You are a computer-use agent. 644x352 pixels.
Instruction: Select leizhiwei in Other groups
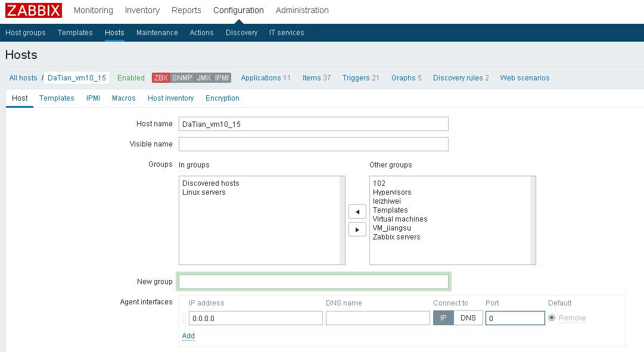pyautogui.click(x=387, y=201)
